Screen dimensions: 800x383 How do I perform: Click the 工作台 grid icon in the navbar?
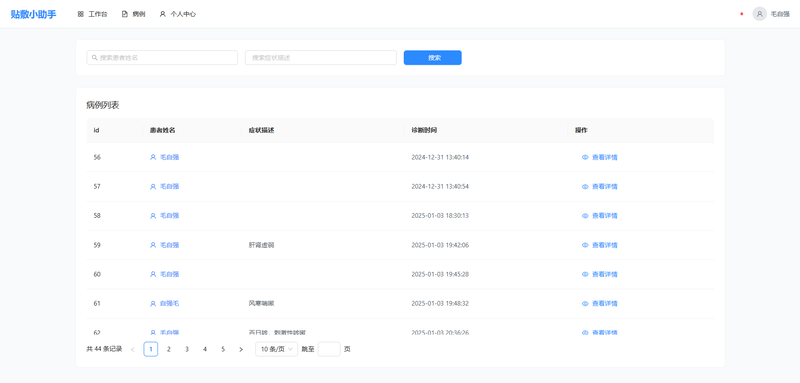coord(81,14)
